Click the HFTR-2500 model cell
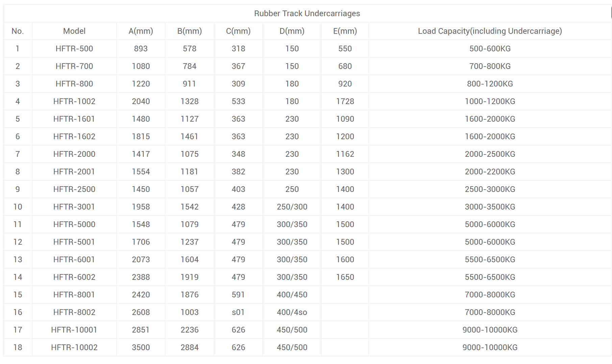Viewport: 612px width, 364px height. coord(74,189)
